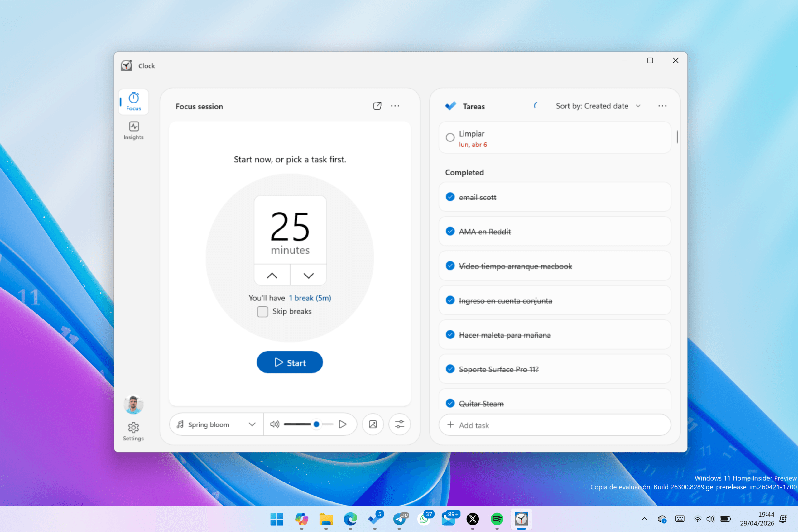The height and width of the screenshot is (532, 798).
Task: Uncheck the completed email scott task
Action: click(x=450, y=197)
